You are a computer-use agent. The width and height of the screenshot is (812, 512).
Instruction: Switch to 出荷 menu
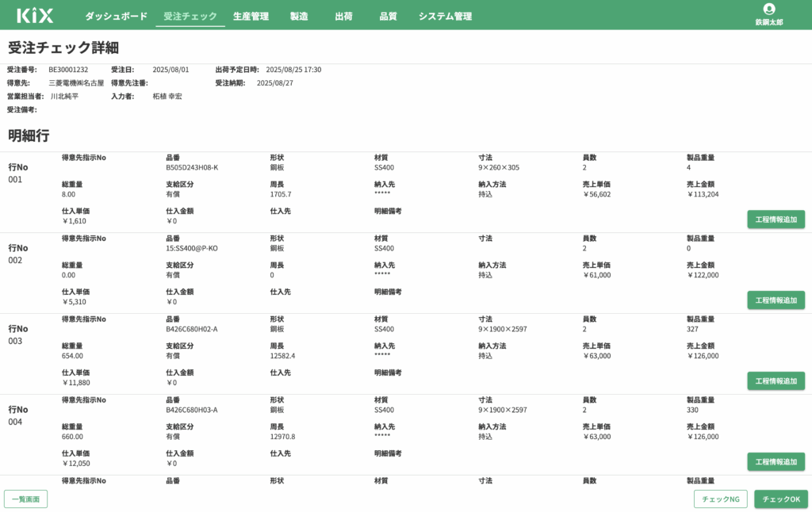click(343, 16)
